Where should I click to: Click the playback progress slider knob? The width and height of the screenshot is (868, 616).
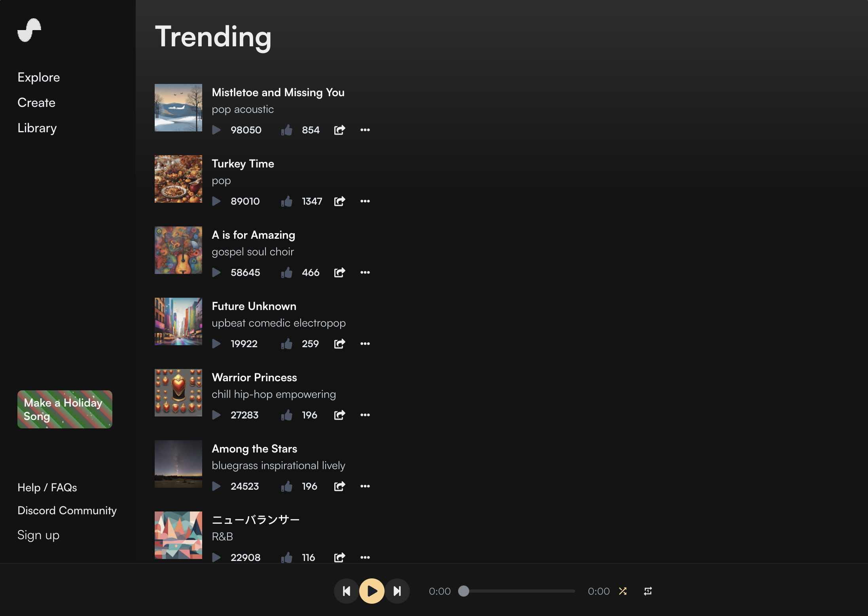pyautogui.click(x=464, y=591)
